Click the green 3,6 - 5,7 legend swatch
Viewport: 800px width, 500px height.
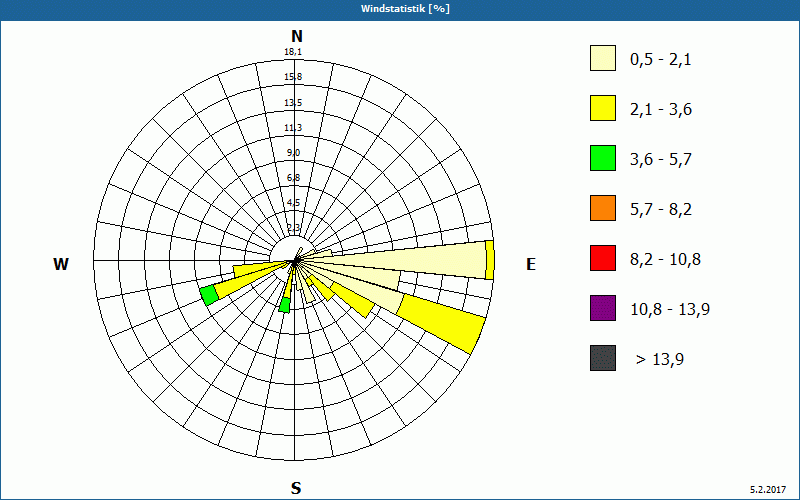click(603, 158)
